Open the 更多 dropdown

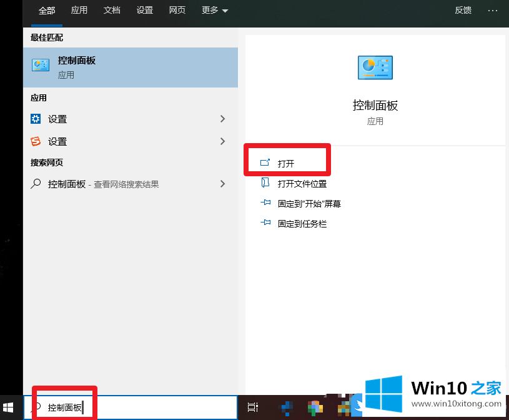click(x=215, y=11)
